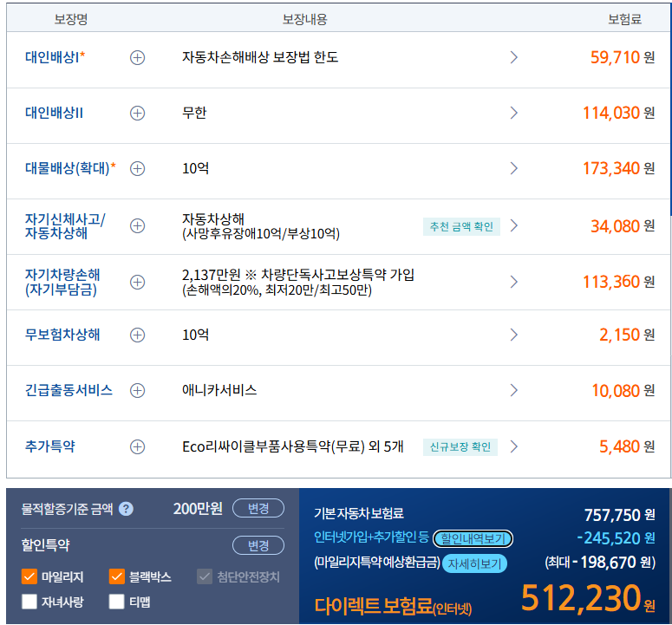The image size is (672, 625).
Task: Expand the 자기차량손해 coverage chevron arrow
Action: [513, 282]
